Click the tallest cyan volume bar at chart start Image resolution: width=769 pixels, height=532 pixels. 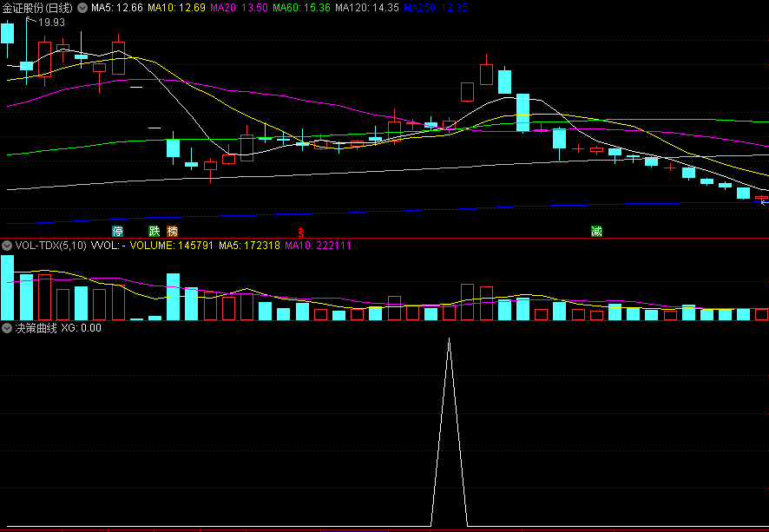(7, 288)
